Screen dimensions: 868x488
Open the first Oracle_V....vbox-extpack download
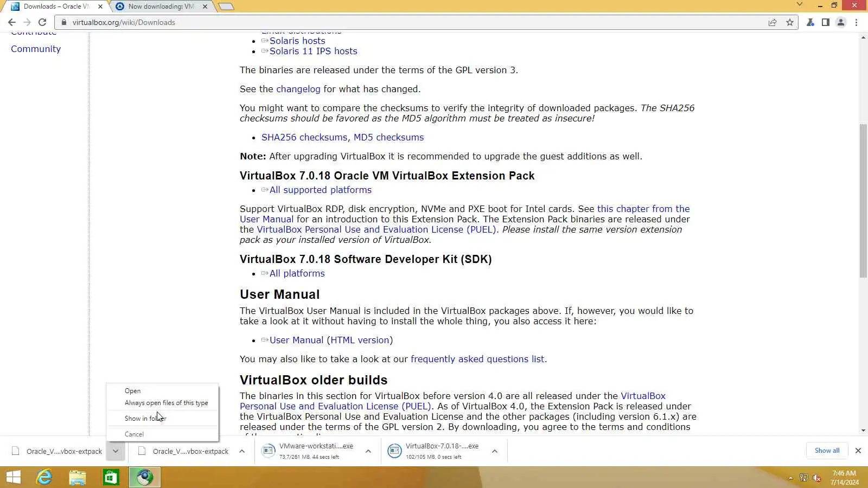click(x=57, y=451)
